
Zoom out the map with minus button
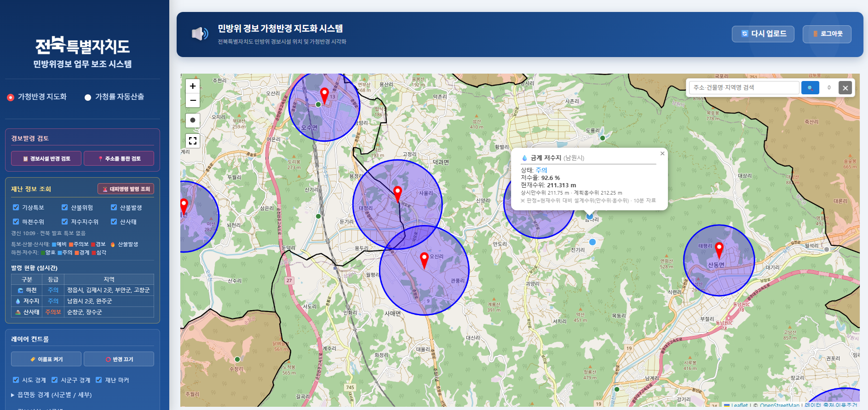[x=193, y=100]
